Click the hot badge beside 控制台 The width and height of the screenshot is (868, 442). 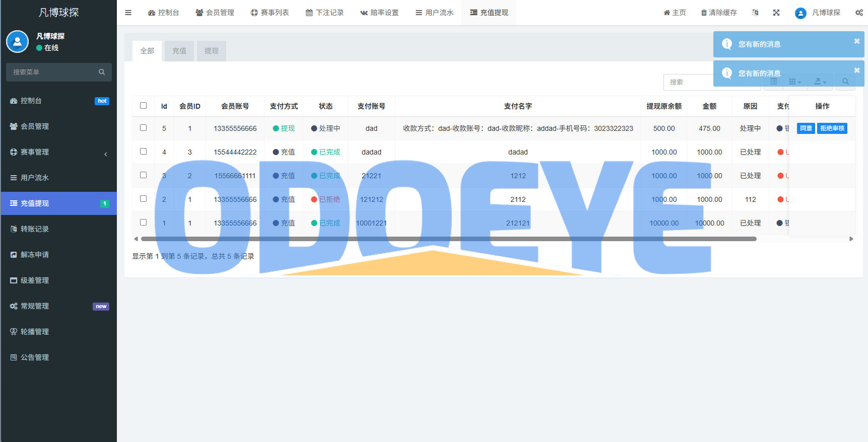102,101
